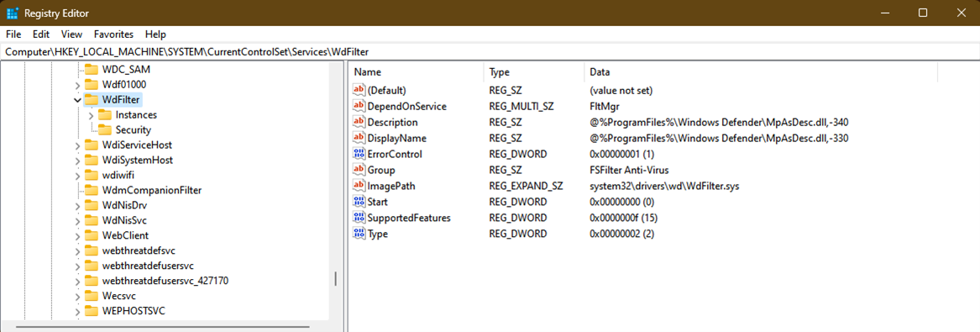Collapse the WdFilter key
Image resolution: width=980 pixels, height=332 pixels.
pos(77,99)
